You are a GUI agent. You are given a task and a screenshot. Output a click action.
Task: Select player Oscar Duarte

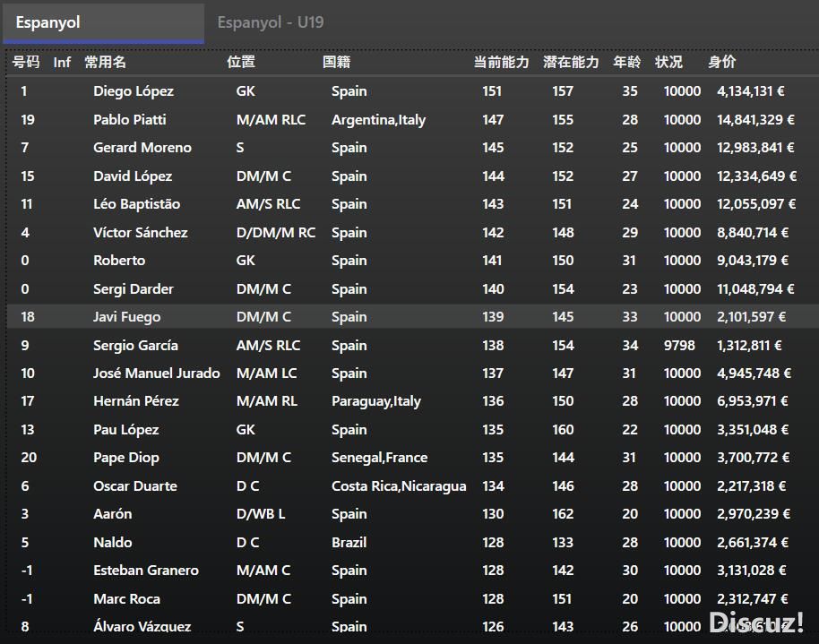click(135, 486)
